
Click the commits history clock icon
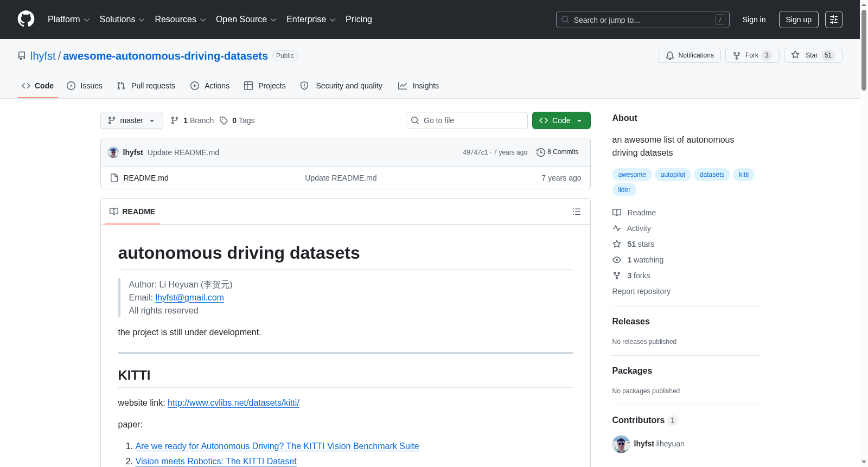click(540, 152)
